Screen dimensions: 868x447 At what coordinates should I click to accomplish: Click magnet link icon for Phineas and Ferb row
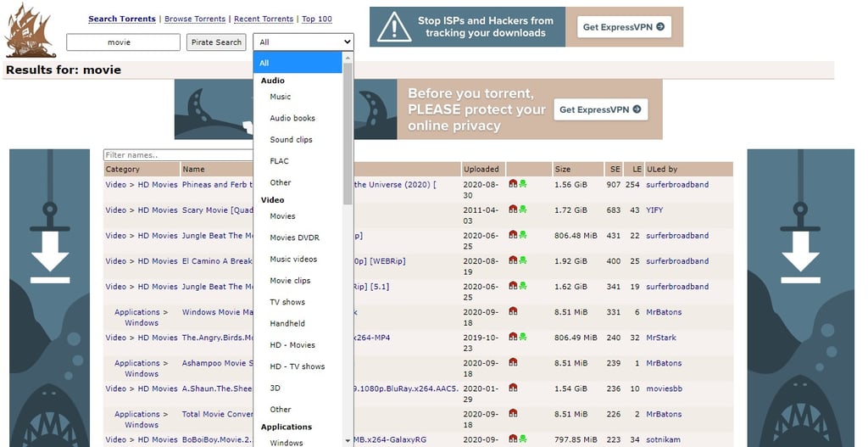pos(513,184)
